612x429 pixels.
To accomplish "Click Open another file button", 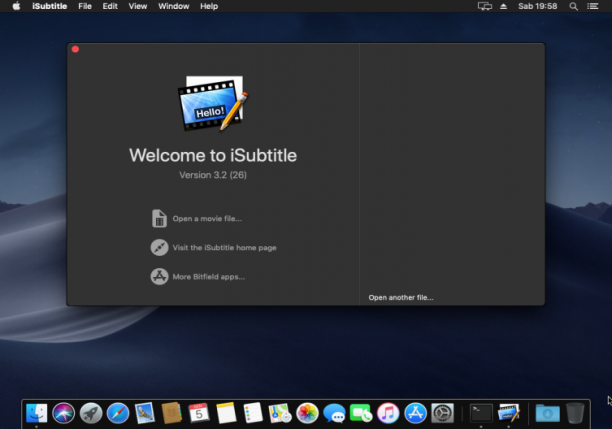I will 401,297.
